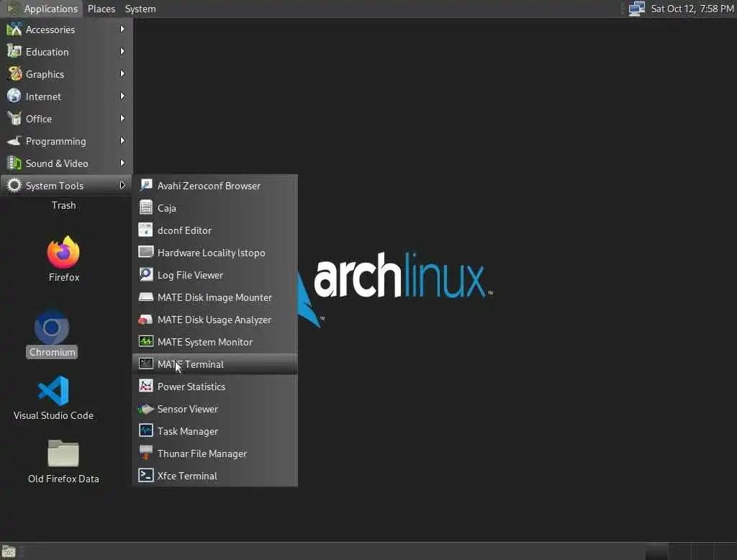Open the Internet category
This screenshot has width=737, height=560.
click(x=66, y=96)
